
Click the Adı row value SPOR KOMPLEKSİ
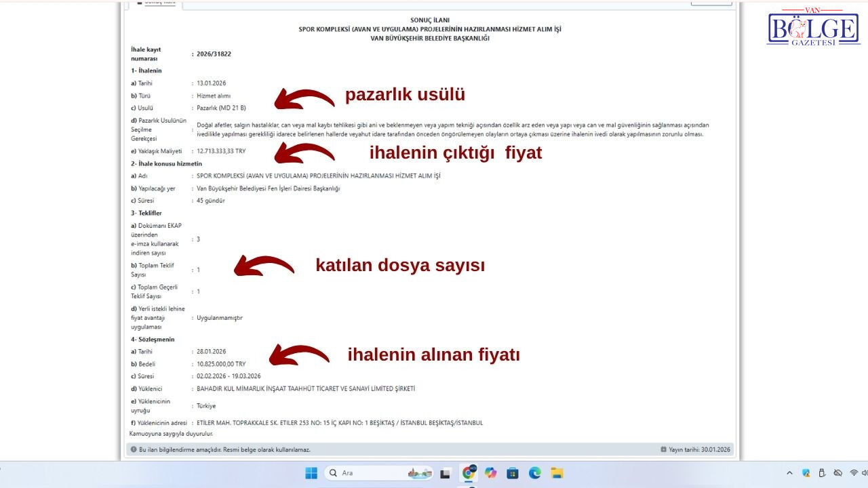[x=319, y=176]
